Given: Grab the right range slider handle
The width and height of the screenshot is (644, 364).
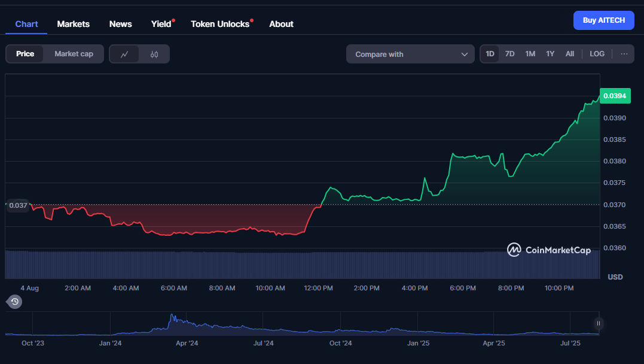Looking at the screenshot, I should pos(599,324).
